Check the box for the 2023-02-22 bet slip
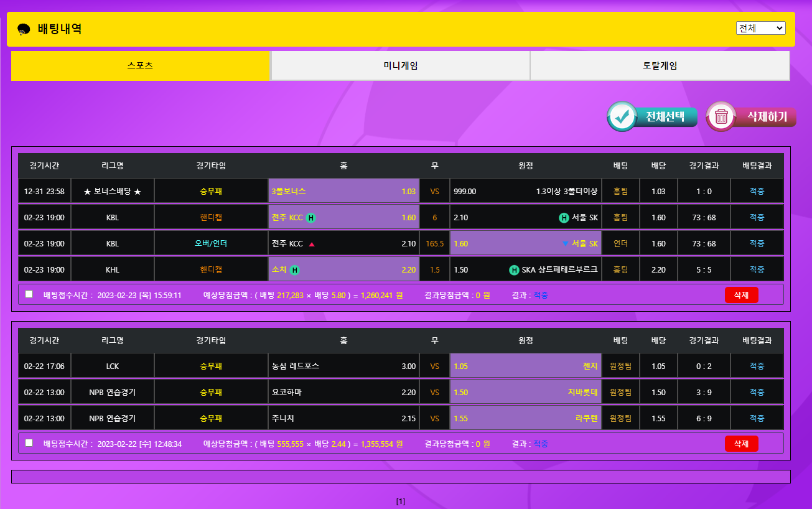The height and width of the screenshot is (509, 812). [29, 443]
